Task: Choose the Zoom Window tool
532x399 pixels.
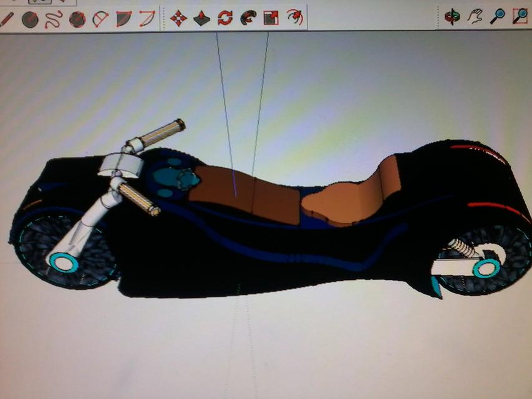Action: (520, 16)
